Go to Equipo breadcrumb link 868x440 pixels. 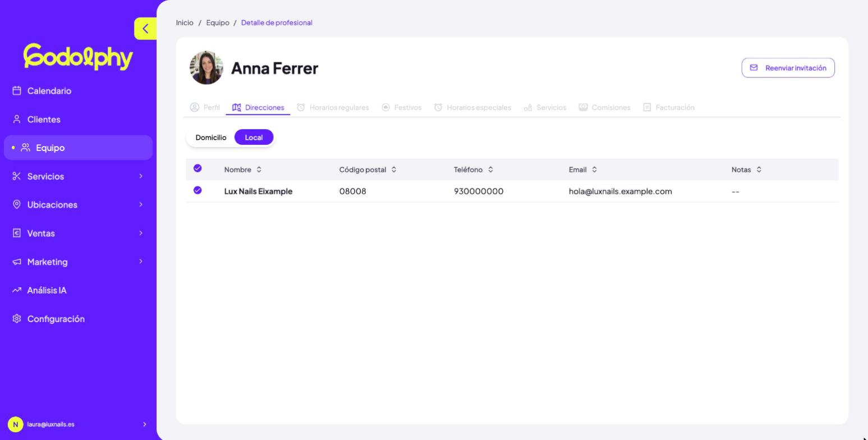tap(218, 23)
